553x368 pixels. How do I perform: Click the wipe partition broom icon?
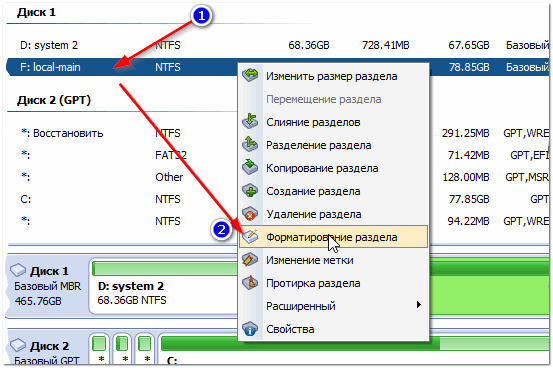click(250, 283)
